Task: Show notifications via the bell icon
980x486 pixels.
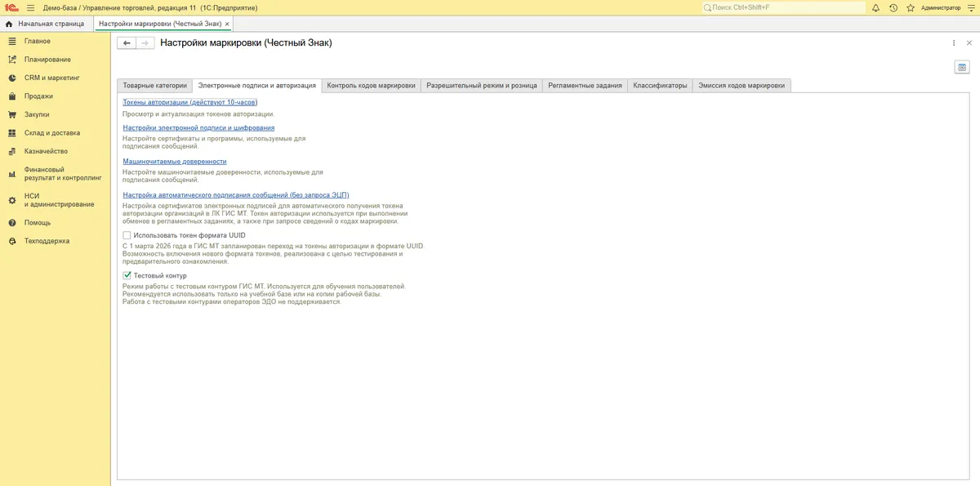Action: tap(875, 7)
